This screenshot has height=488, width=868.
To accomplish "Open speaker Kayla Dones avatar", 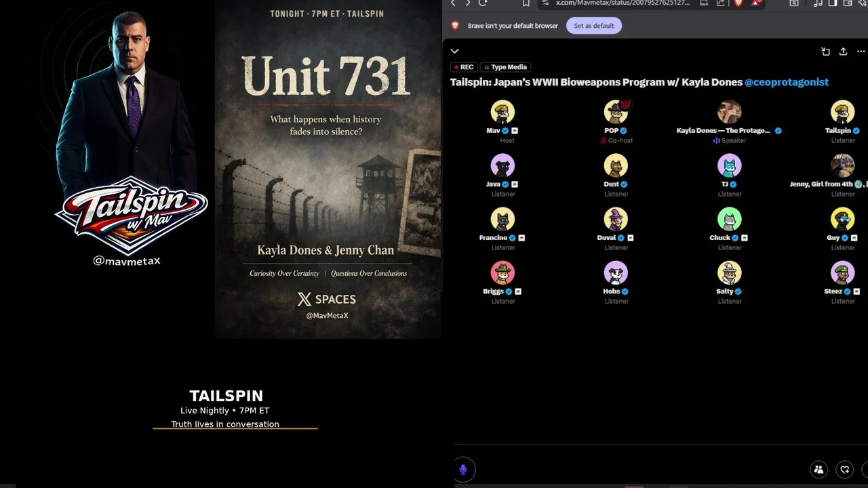I will click(x=730, y=113).
